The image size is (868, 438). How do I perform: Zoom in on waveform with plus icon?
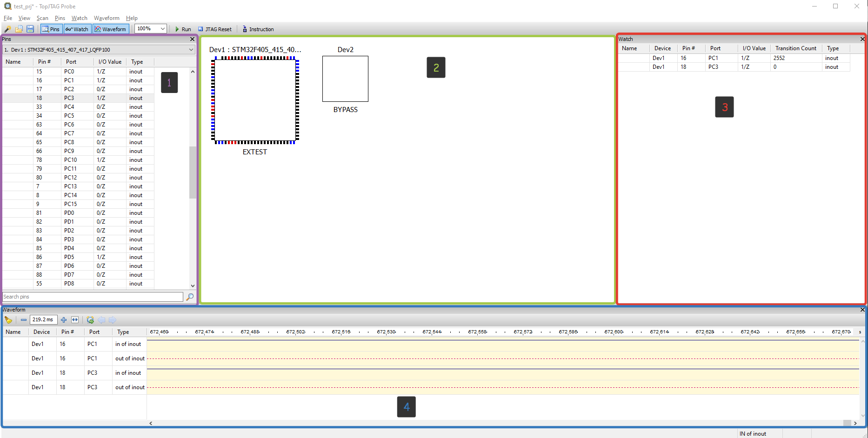pos(64,320)
